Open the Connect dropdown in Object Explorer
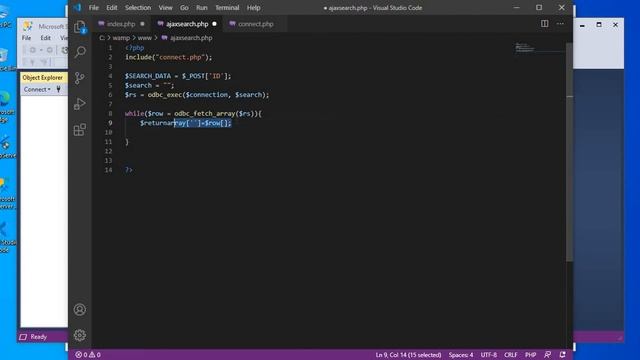This screenshot has height=360, width=640. (x=37, y=89)
